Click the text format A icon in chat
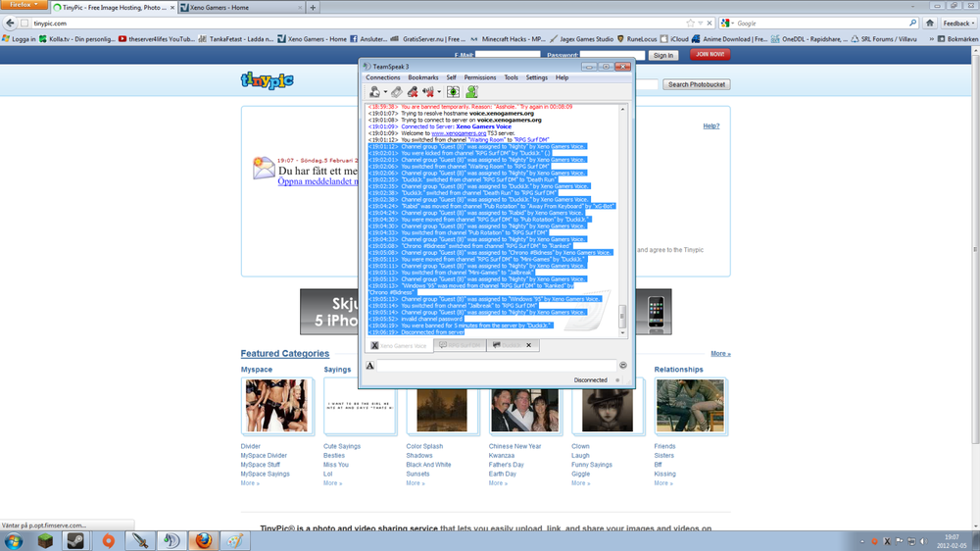This screenshot has height=551, width=980. coord(370,366)
